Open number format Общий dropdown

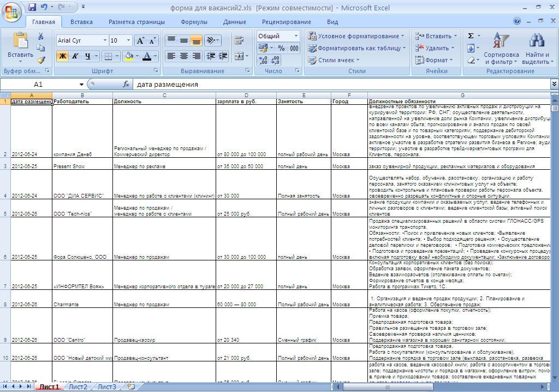click(296, 36)
